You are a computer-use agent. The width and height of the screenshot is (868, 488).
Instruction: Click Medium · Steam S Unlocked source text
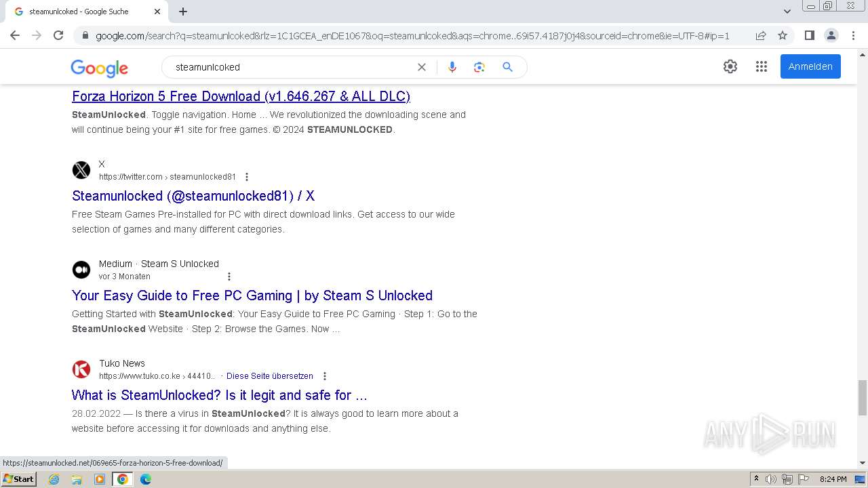(x=159, y=264)
